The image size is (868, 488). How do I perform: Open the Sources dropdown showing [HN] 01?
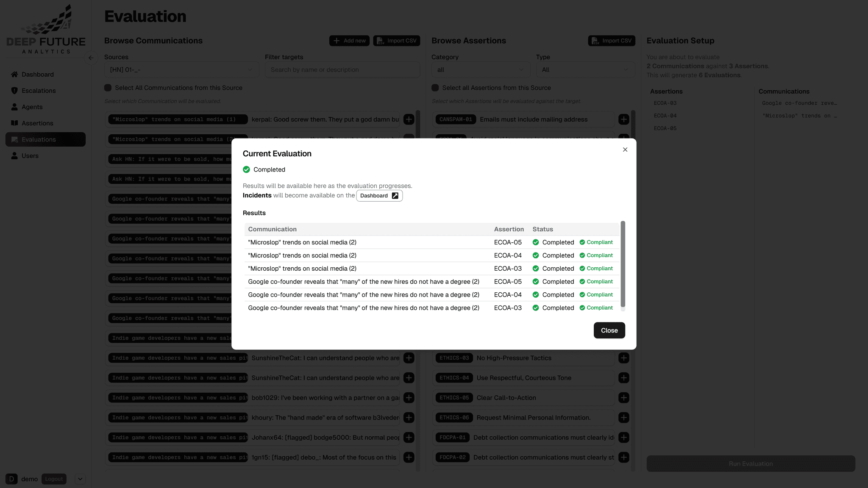pos(181,70)
